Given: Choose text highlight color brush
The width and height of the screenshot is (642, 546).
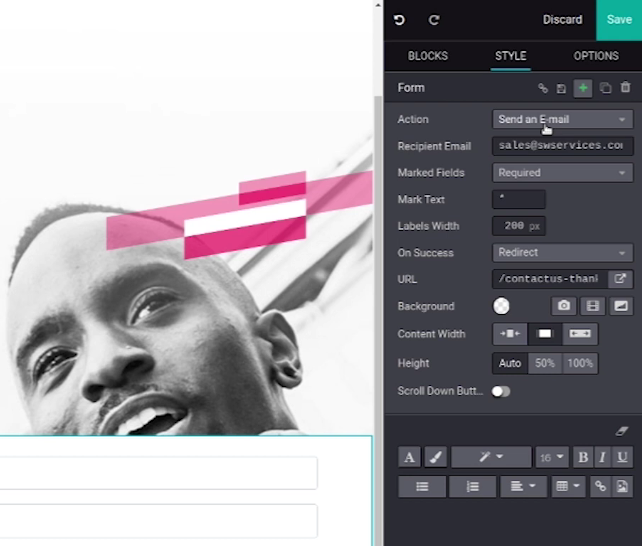Looking at the screenshot, I should pyautogui.click(x=436, y=457).
